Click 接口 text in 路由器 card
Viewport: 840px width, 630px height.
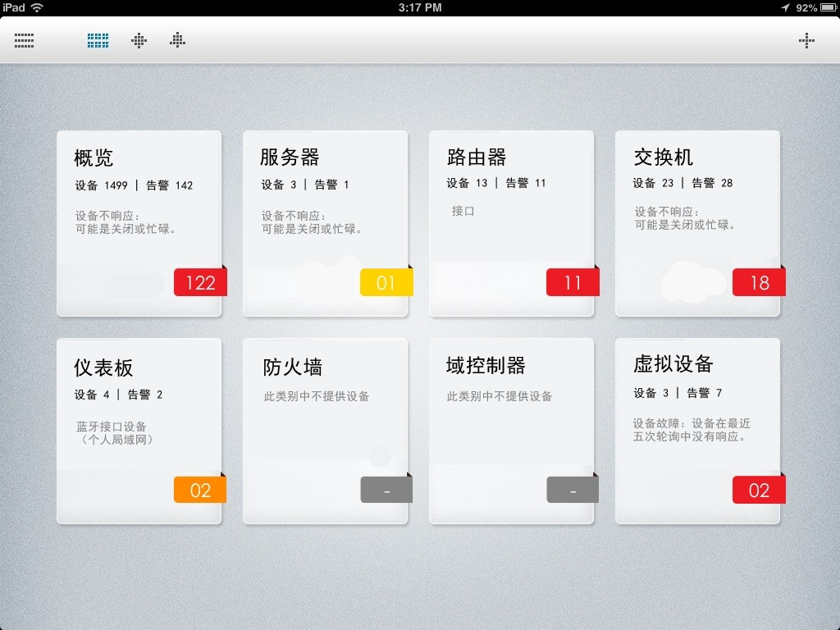pos(463,211)
